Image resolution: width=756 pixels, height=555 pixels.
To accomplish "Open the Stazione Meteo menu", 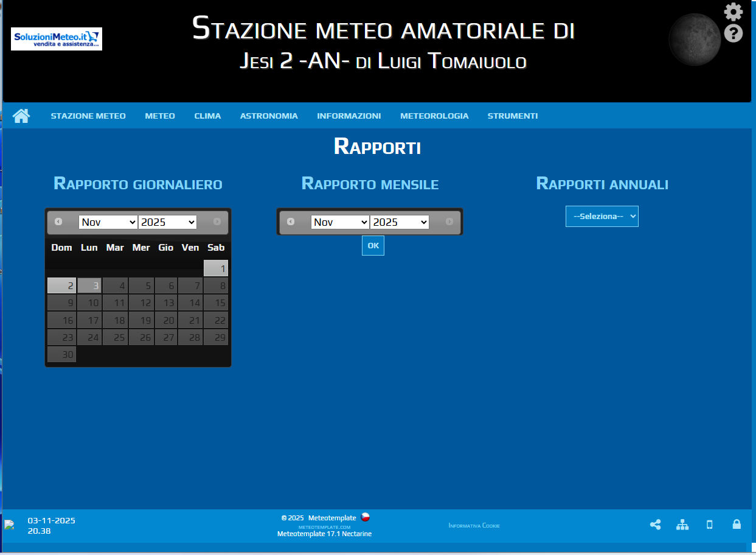I will pyautogui.click(x=88, y=116).
